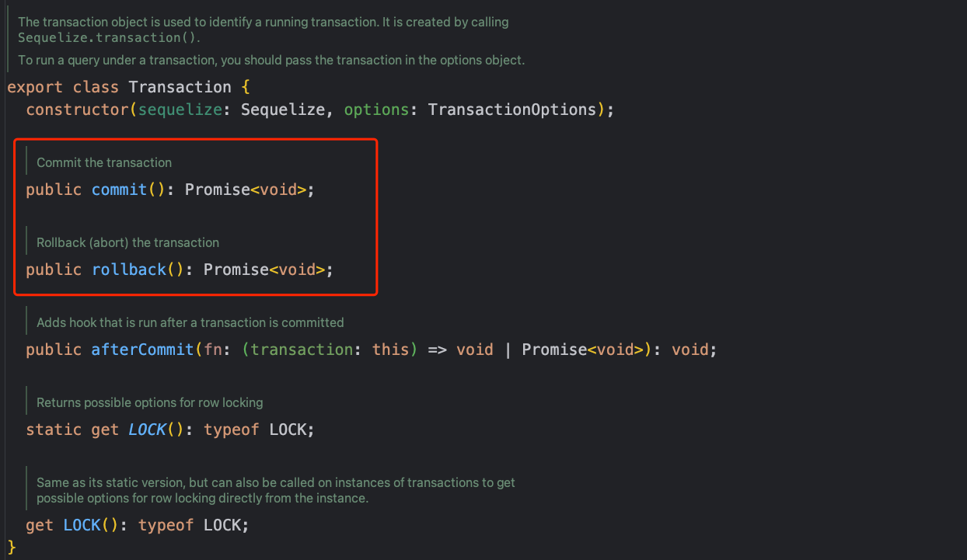Click 'Rollback (abort) the transaction' comment
This screenshot has height=560, width=967.
[x=128, y=242]
